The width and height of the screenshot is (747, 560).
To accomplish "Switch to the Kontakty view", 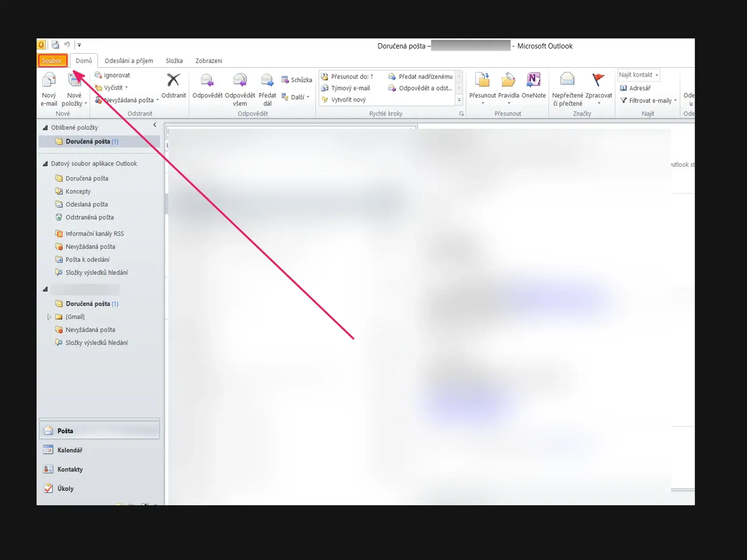I will (99, 469).
